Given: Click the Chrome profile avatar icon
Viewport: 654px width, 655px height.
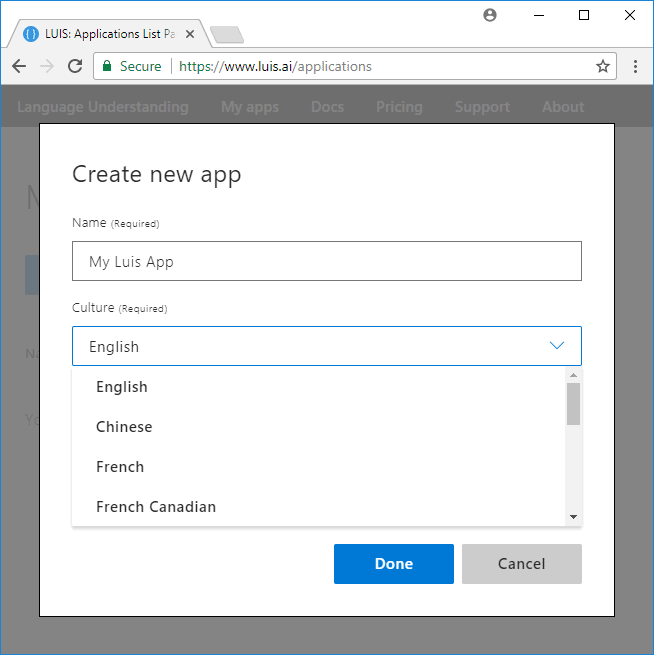Looking at the screenshot, I should (x=490, y=15).
